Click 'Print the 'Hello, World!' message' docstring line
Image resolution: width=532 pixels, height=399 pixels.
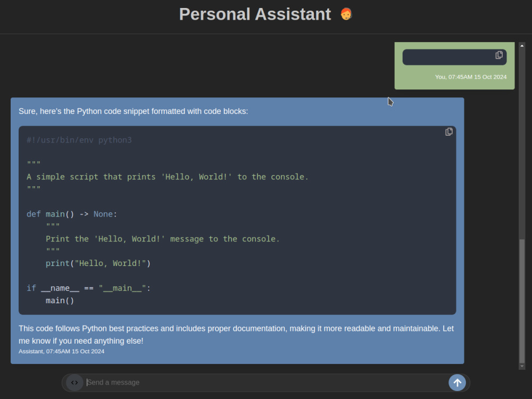pos(162,239)
